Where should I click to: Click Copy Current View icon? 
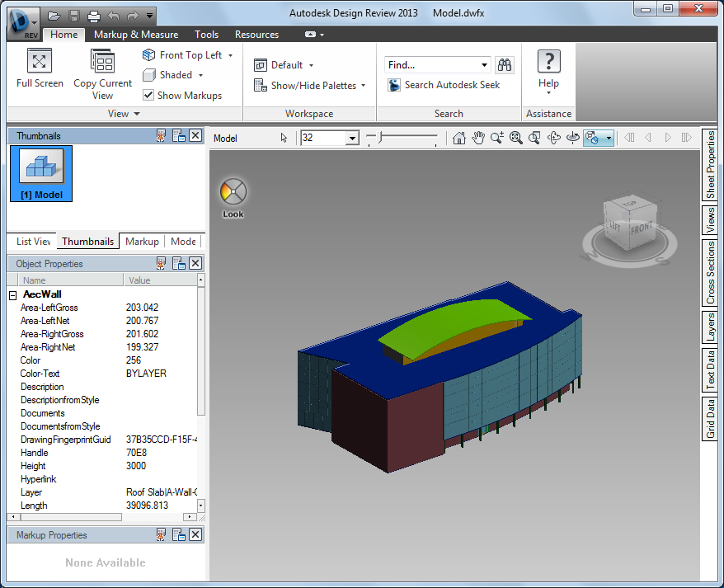[102, 61]
